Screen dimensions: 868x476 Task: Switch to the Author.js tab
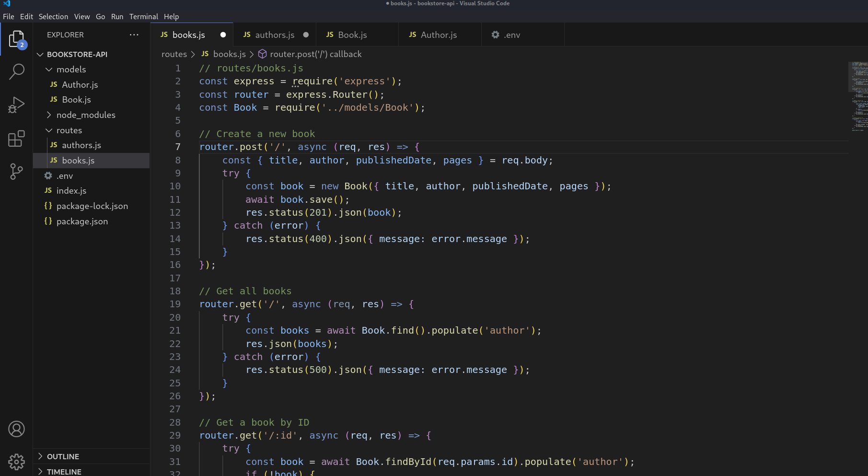(x=440, y=35)
